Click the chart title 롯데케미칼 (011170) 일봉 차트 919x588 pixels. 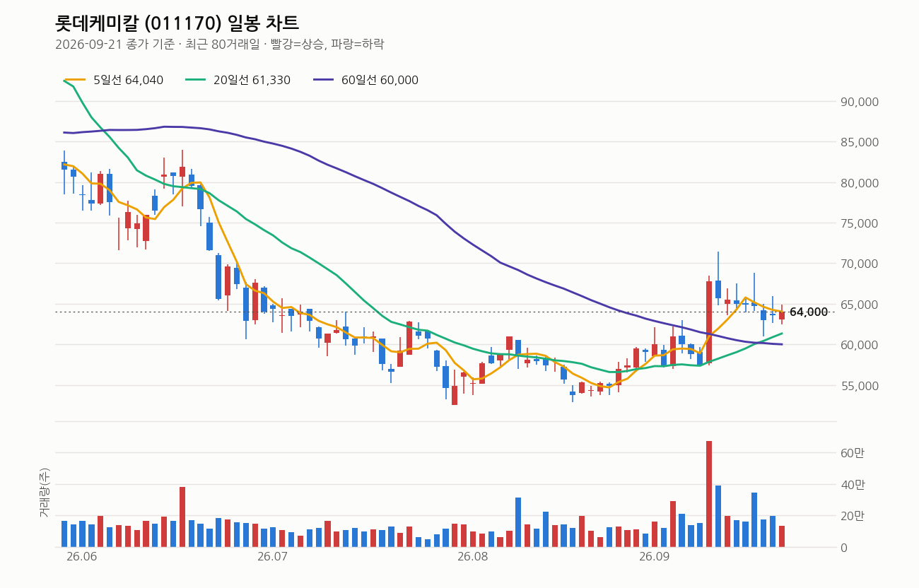pos(177,23)
